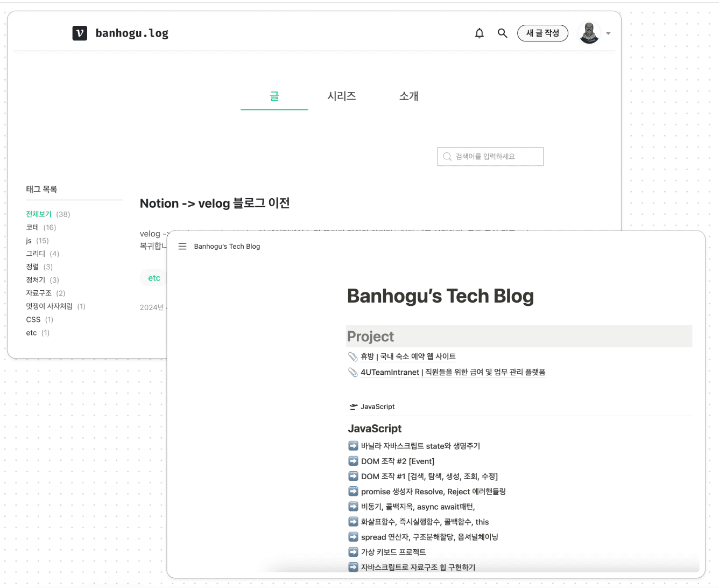719x588 pixels.
Task: Filter posts by 코테 tag
Action: click(x=33, y=227)
